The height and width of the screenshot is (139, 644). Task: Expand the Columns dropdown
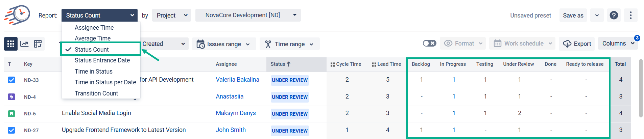618,44
